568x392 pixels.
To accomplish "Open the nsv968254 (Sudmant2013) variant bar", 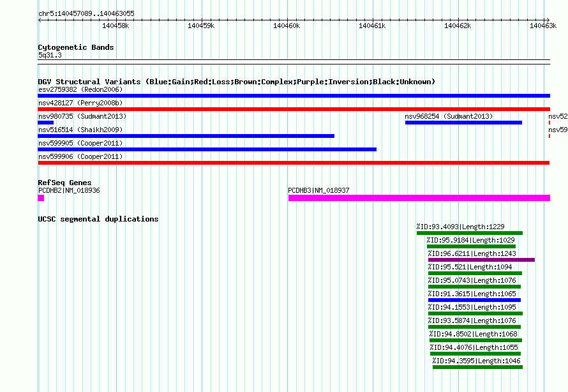I will coord(463,123).
